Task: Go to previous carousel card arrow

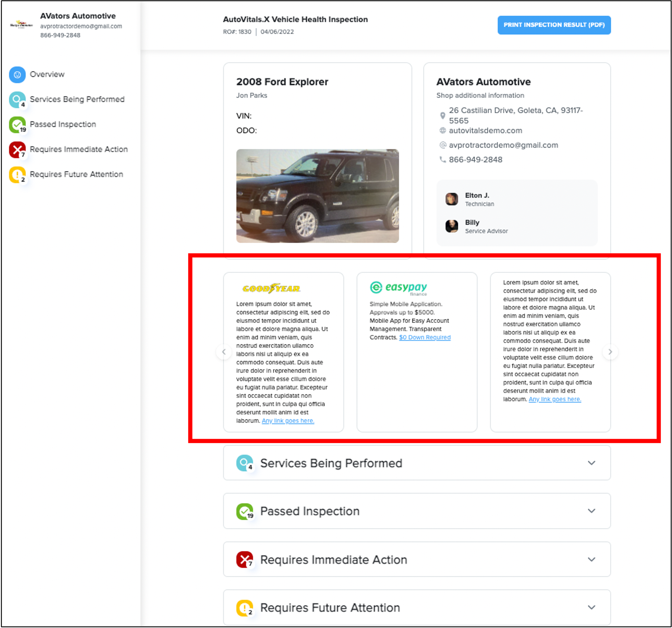Action: (x=224, y=352)
